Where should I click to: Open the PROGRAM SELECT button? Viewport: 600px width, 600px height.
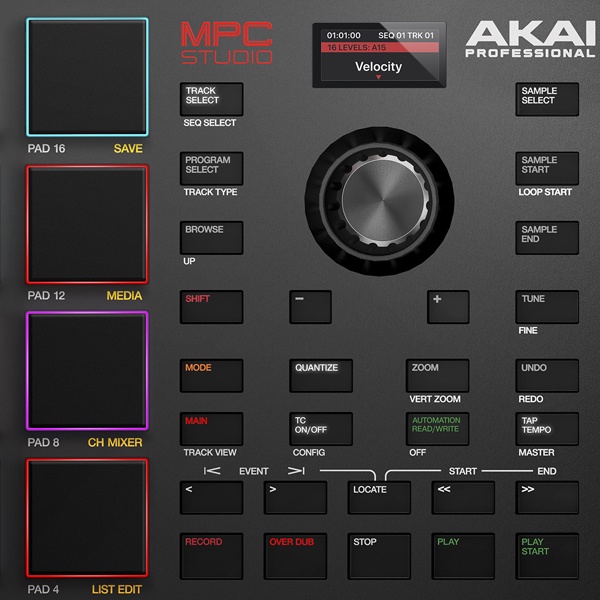point(211,168)
